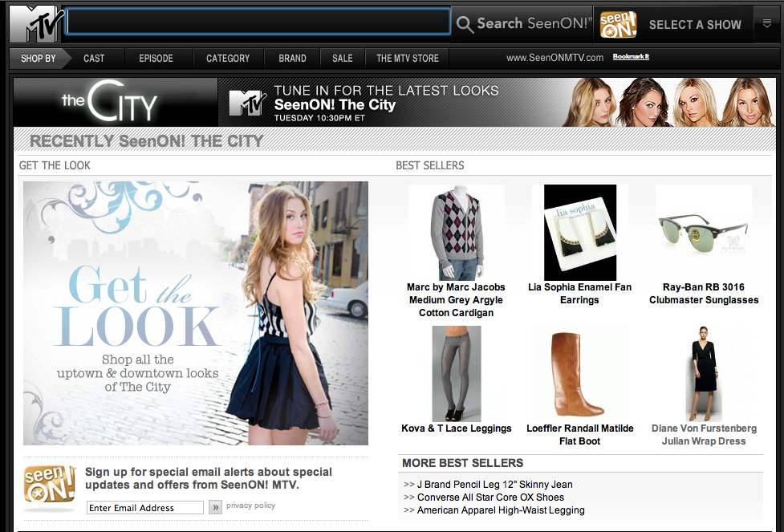Open THE MTV STORE navigation tab
The image size is (784, 532).
tap(408, 59)
